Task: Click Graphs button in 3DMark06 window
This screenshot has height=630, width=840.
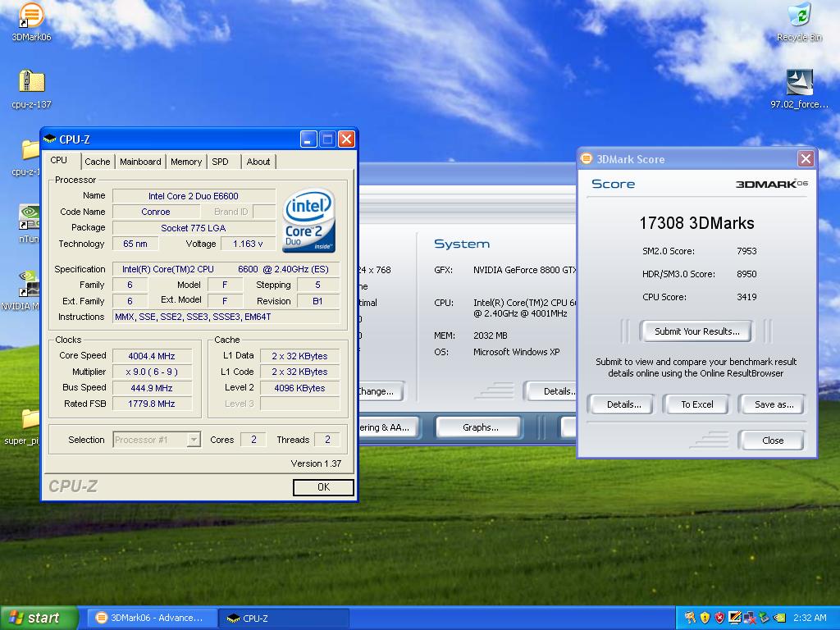Action: coord(480,427)
